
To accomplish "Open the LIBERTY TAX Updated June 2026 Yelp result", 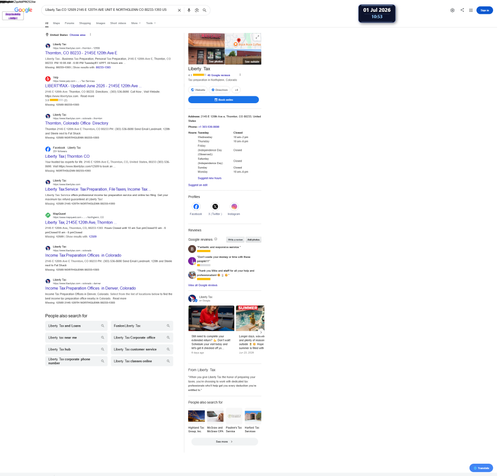I will point(92,86).
